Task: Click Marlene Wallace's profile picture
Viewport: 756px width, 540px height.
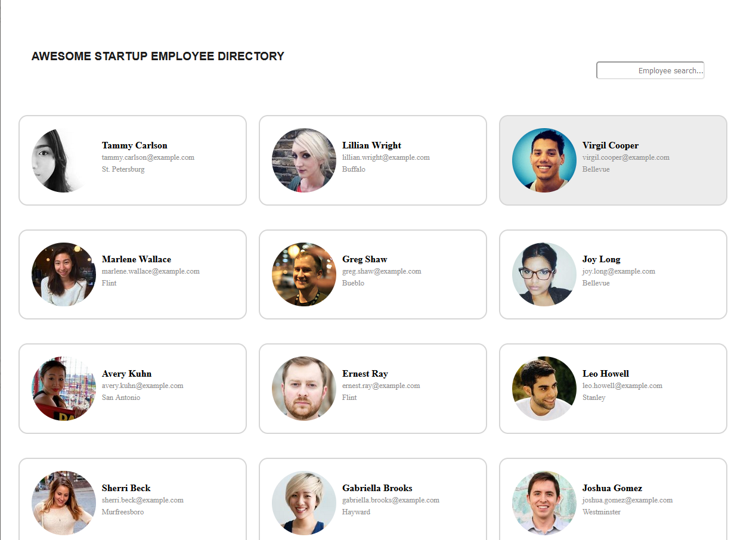Action: coord(64,274)
